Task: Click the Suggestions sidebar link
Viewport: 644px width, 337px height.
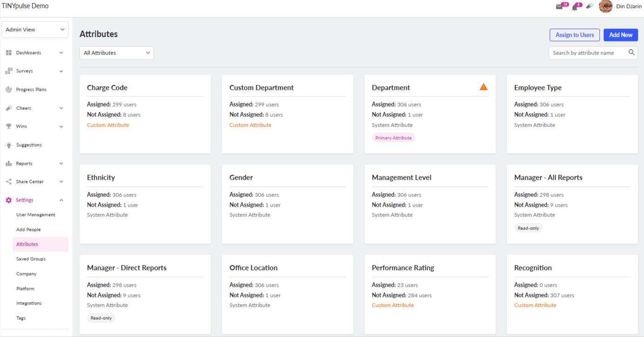Action: 29,145
